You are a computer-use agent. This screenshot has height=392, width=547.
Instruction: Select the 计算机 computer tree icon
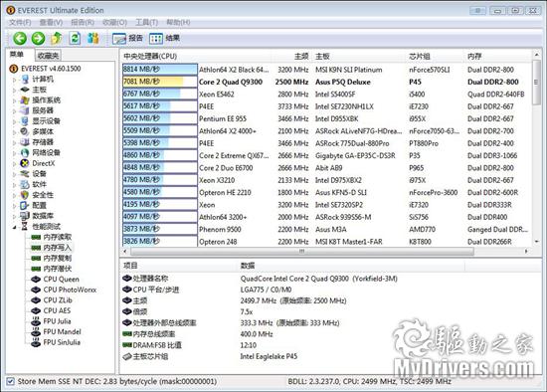tap(25, 80)
